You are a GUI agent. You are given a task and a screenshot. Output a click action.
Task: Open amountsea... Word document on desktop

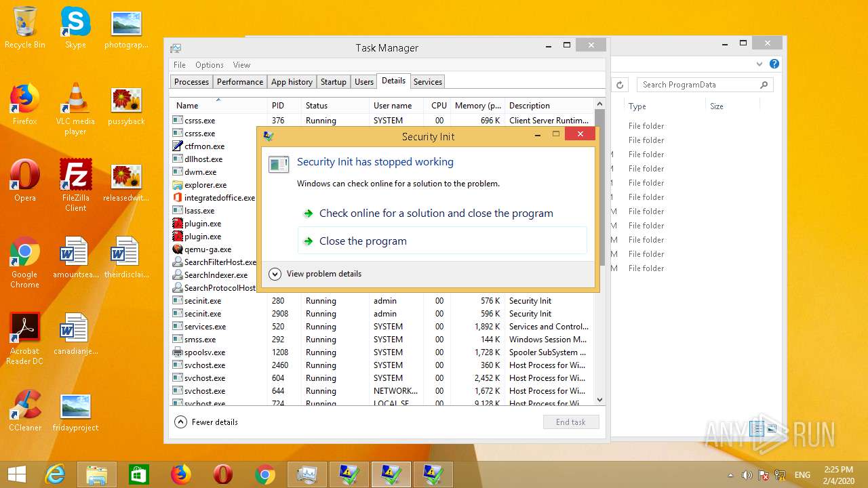click(x=75, y=258)
